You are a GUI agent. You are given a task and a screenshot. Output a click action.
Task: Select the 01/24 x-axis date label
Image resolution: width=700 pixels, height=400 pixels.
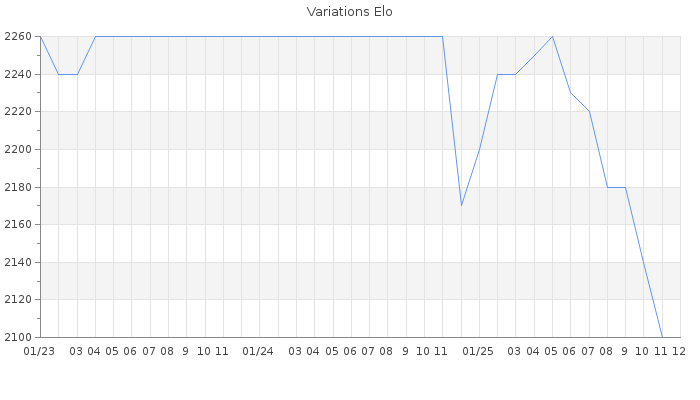(258, 351)
